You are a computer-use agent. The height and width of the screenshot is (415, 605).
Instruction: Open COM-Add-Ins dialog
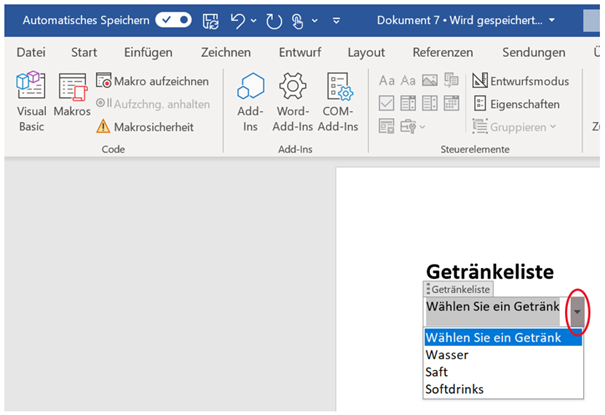click(338, 102)
